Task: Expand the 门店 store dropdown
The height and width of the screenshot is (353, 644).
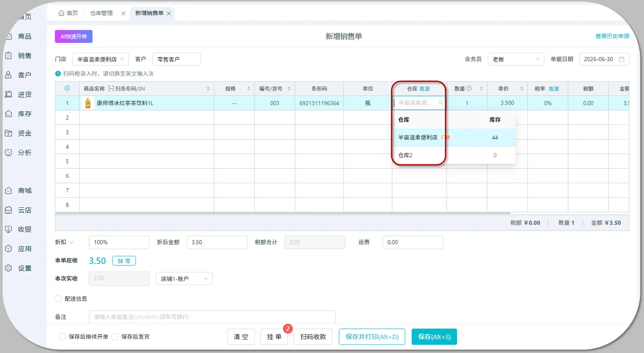Action: coord(100,59)
